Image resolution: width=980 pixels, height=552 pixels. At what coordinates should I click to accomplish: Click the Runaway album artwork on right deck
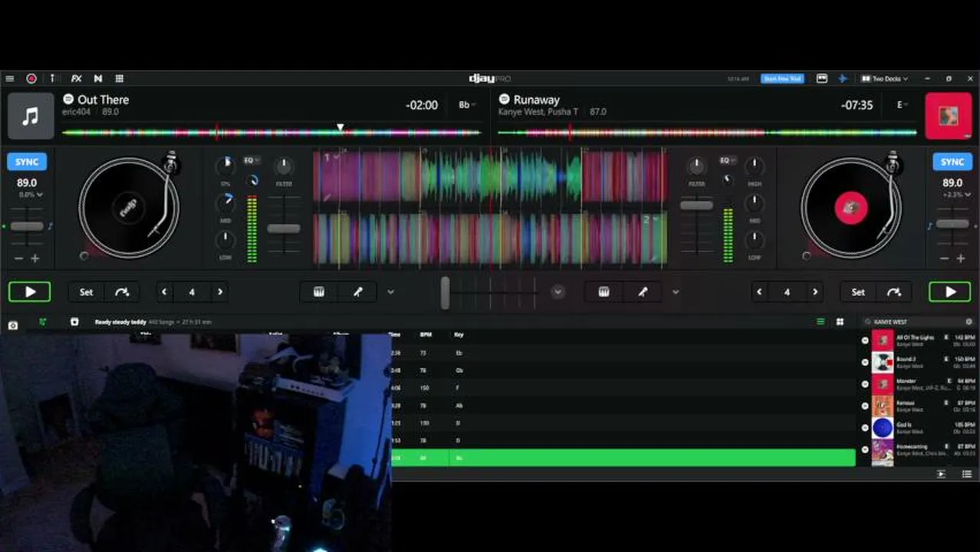click(x=949, y=116)
